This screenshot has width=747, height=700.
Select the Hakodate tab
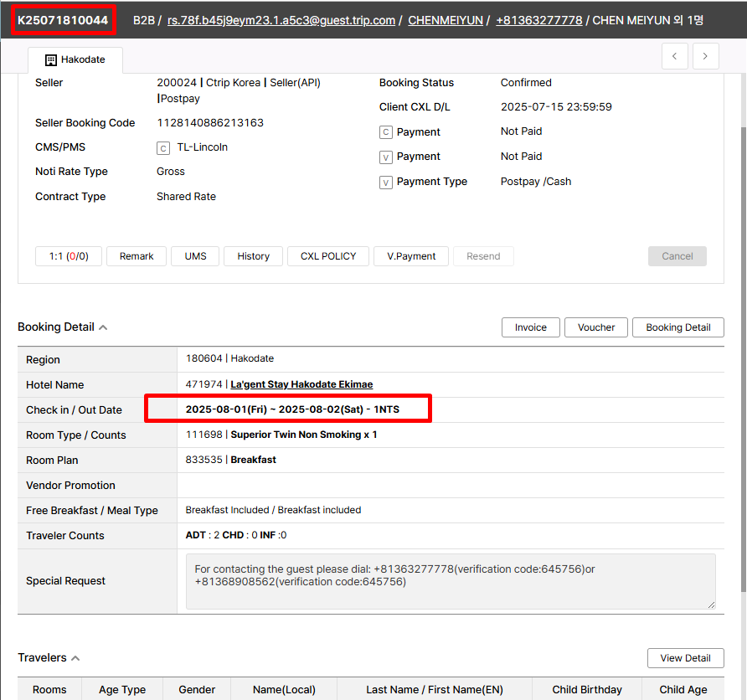point(75,60)
